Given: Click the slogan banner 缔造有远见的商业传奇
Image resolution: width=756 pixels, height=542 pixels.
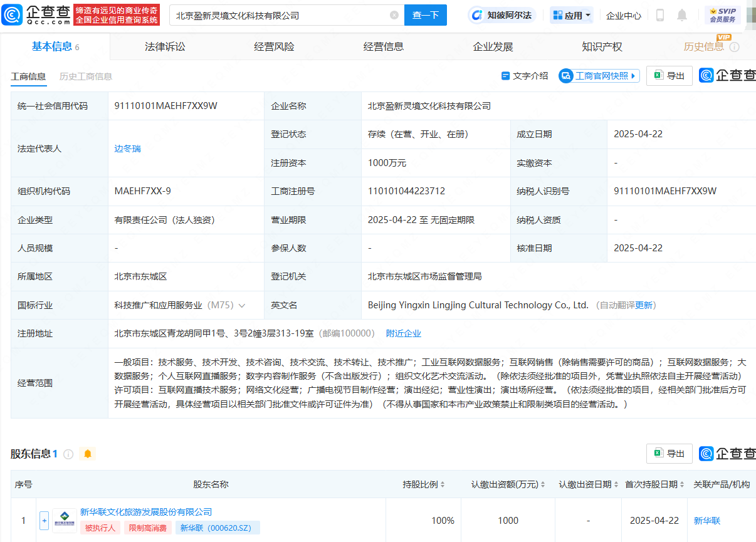Looking at the screenshot, I should (117, 14).
